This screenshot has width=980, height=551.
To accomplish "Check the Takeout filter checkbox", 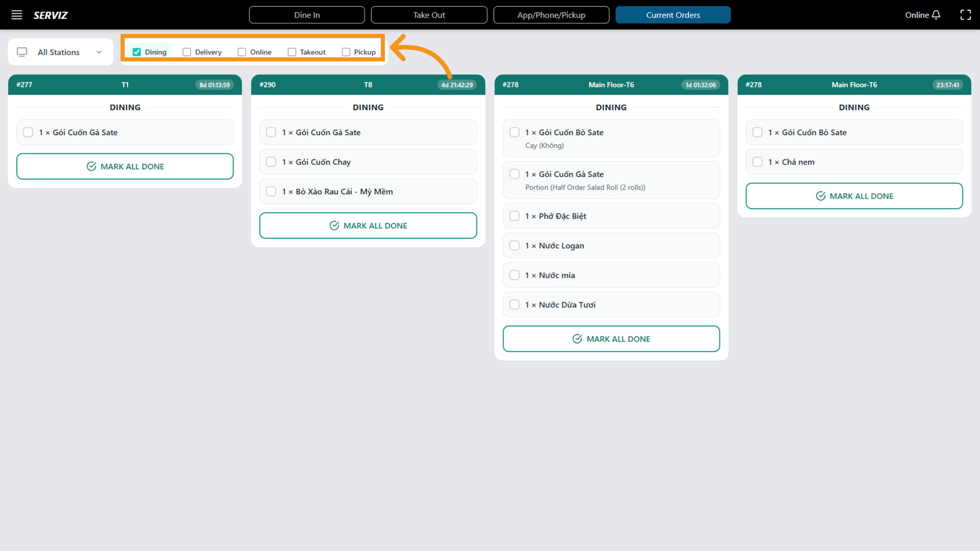I will pos(292,52).
